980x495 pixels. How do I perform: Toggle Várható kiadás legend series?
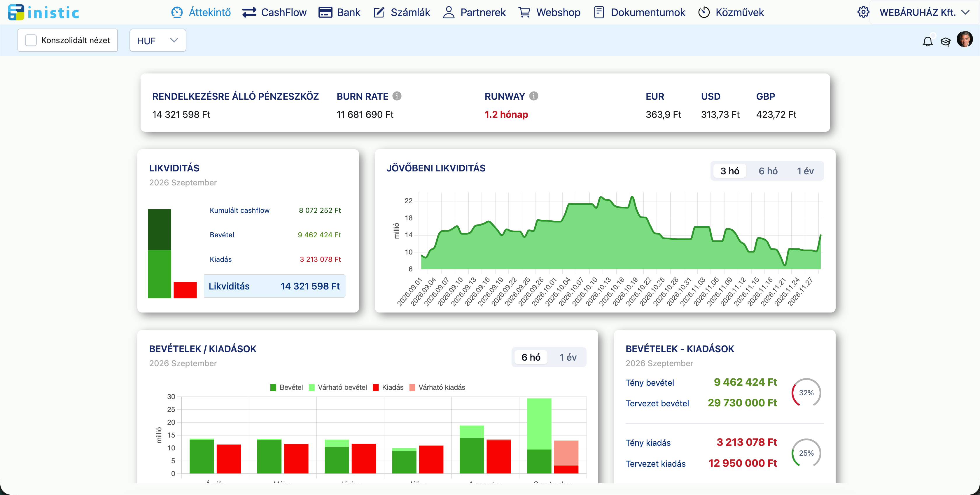[437, 387]
